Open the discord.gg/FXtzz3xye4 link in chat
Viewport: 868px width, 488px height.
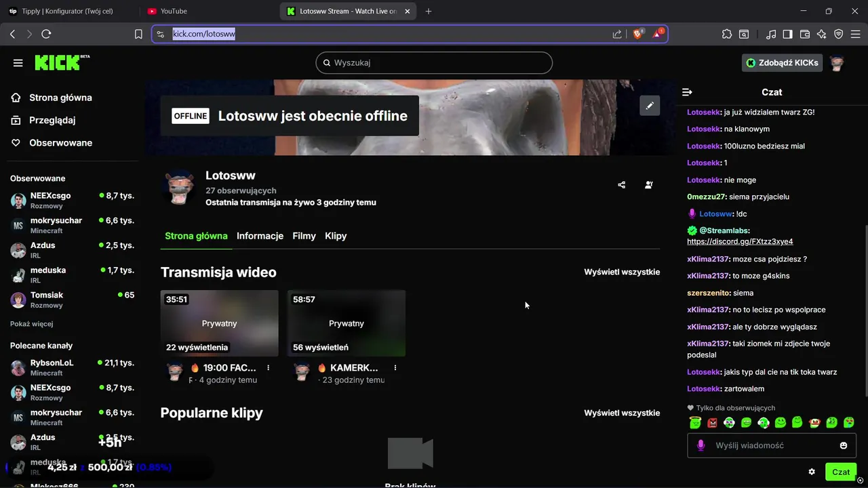[740, 241]
